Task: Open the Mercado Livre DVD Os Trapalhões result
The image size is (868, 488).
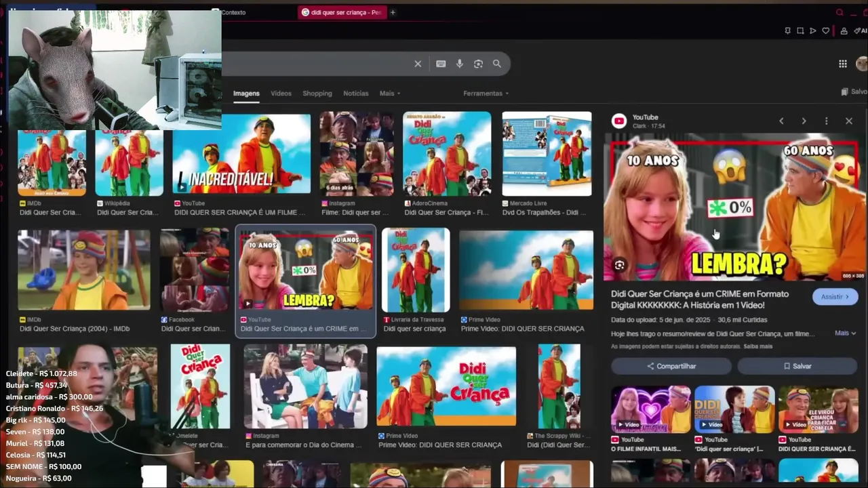Action: click(x=547, y=154)
